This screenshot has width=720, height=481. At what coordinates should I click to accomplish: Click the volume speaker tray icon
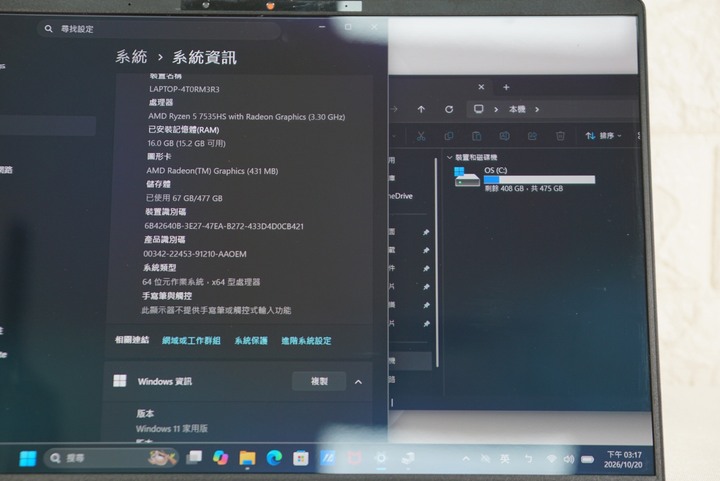[x=569, y=459]
